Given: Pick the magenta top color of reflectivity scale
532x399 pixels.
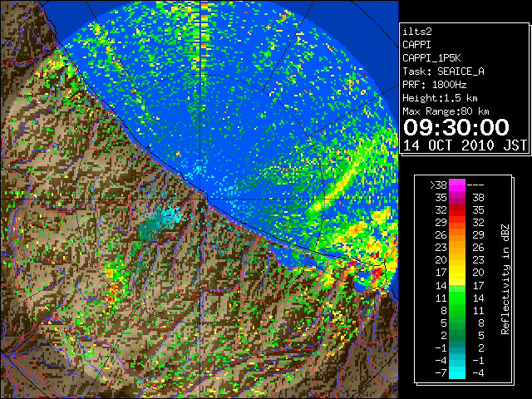Looking at the screenshot, I should pyautogui.click(x=457, y=185).
